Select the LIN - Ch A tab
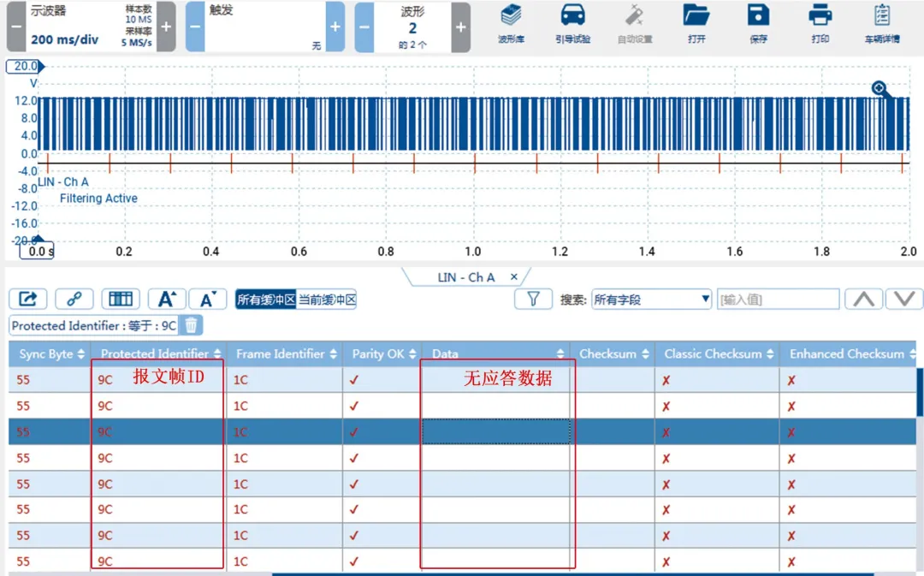Viewport: 924px width, 576px height. (x=465, y=277)
